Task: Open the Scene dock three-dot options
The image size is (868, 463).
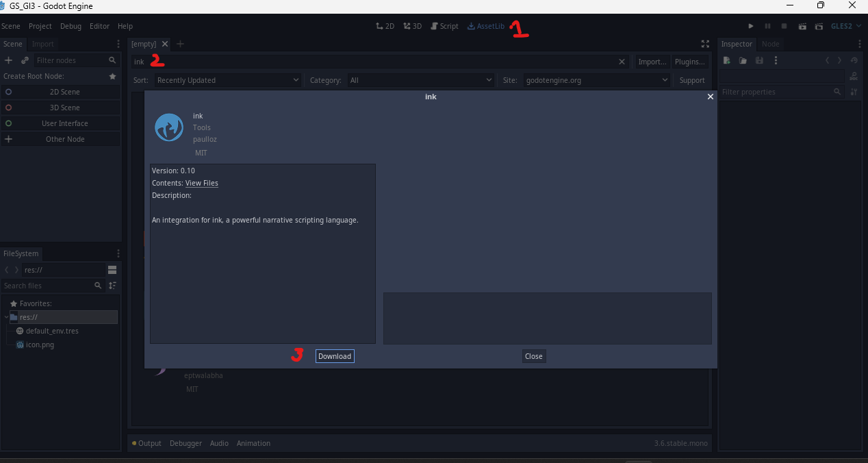Action: coord(118,44)
